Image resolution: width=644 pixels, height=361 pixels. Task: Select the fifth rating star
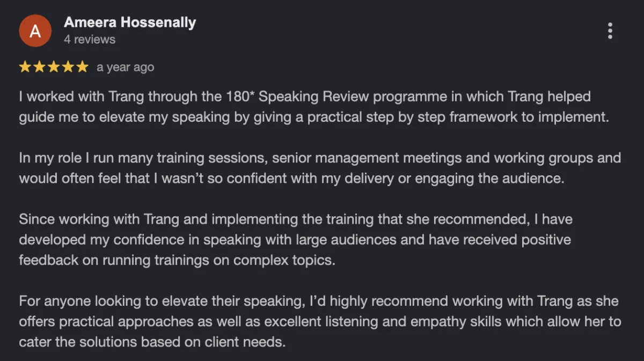coord(82,67)
